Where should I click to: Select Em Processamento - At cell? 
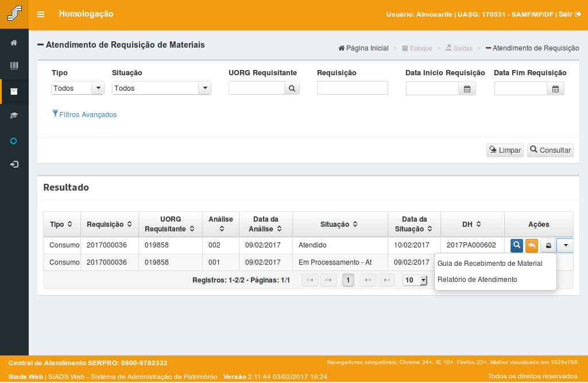point(340,262)
